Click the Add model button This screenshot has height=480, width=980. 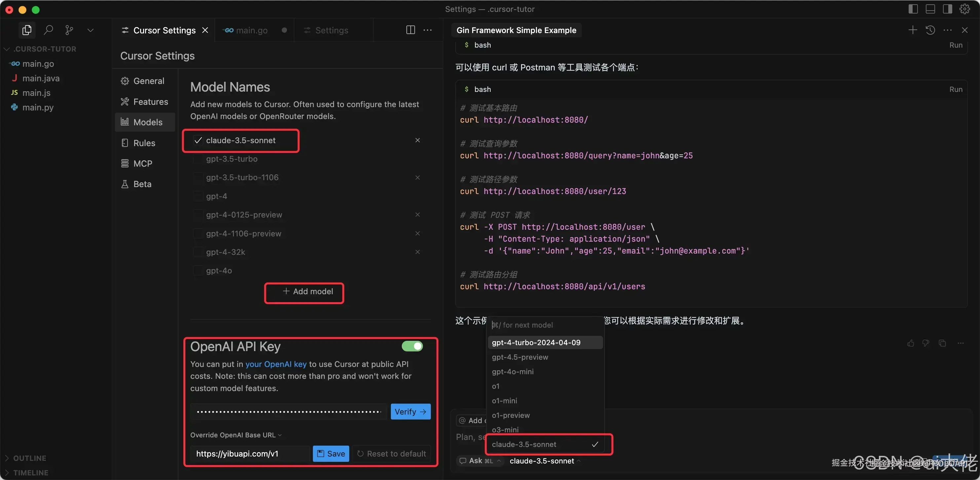pos(307,292)
